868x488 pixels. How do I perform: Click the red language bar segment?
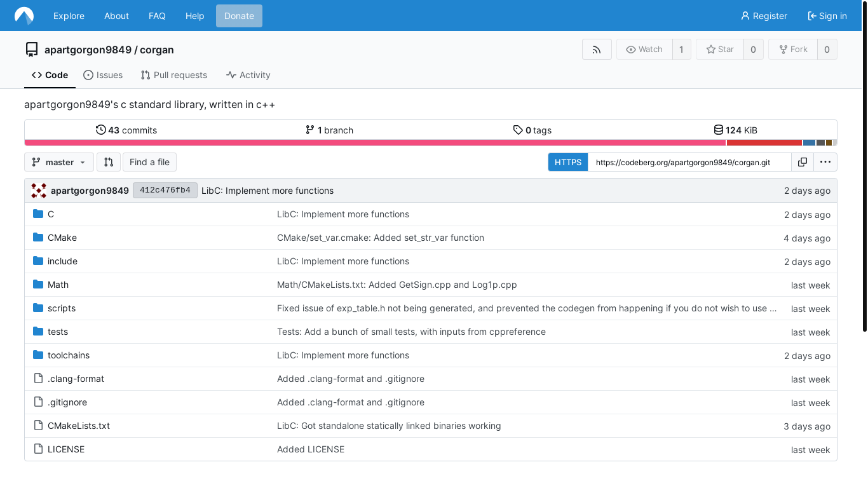coord(764,143)
